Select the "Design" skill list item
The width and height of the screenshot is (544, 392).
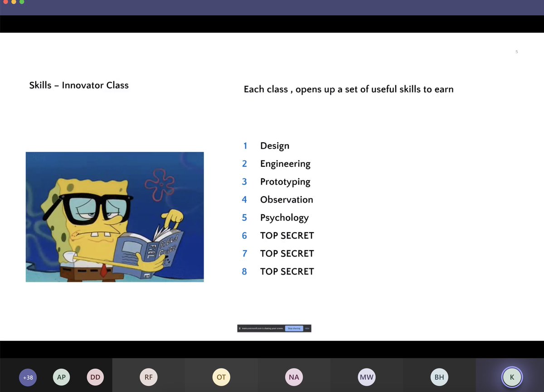pyautogui.click(x=275, y=146)
